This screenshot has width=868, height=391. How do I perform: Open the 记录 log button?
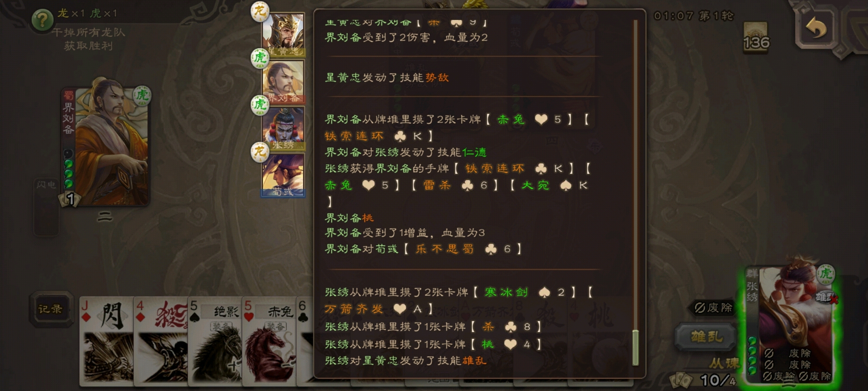coord(51,309)
